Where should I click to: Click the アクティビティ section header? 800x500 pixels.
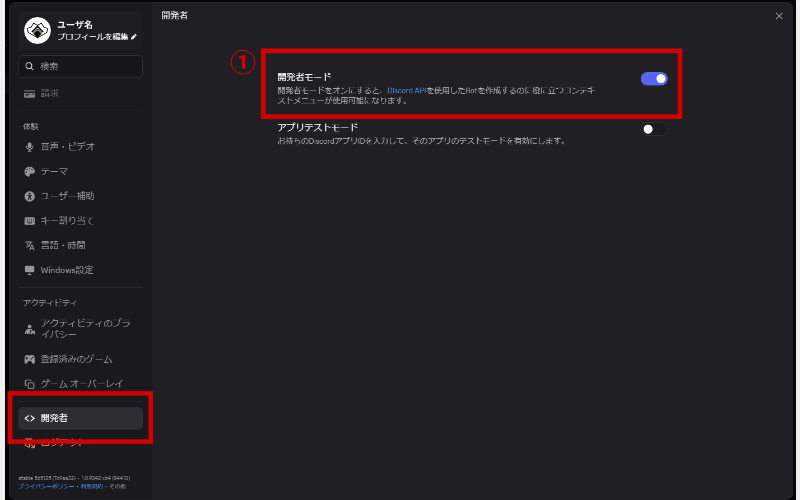point(49,303)
